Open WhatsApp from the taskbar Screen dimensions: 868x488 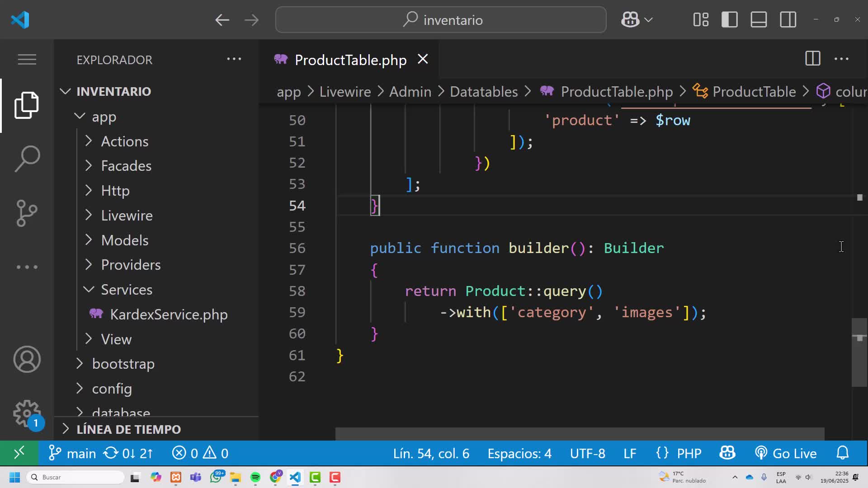point(216,477)
